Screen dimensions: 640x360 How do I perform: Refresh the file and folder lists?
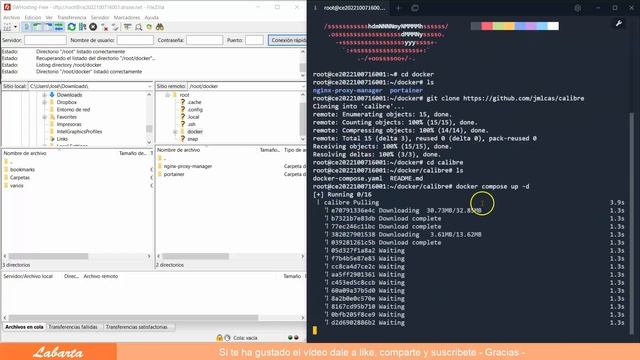(x=71, y=27)
